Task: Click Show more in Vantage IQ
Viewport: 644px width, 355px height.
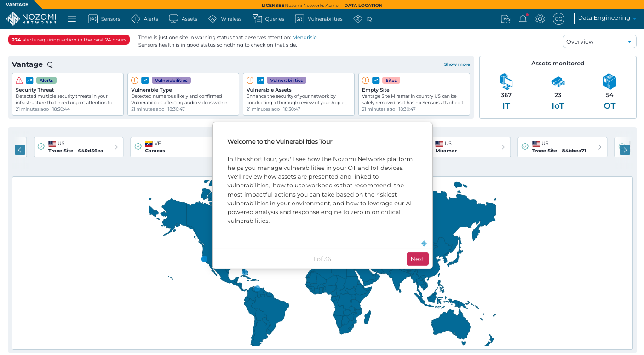Action: (457, 64)
